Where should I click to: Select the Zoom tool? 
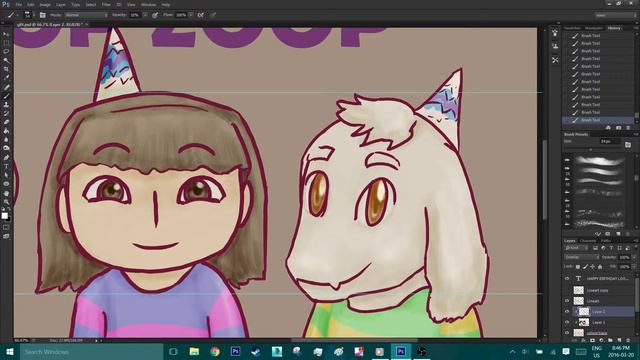(x=6, y=202)
